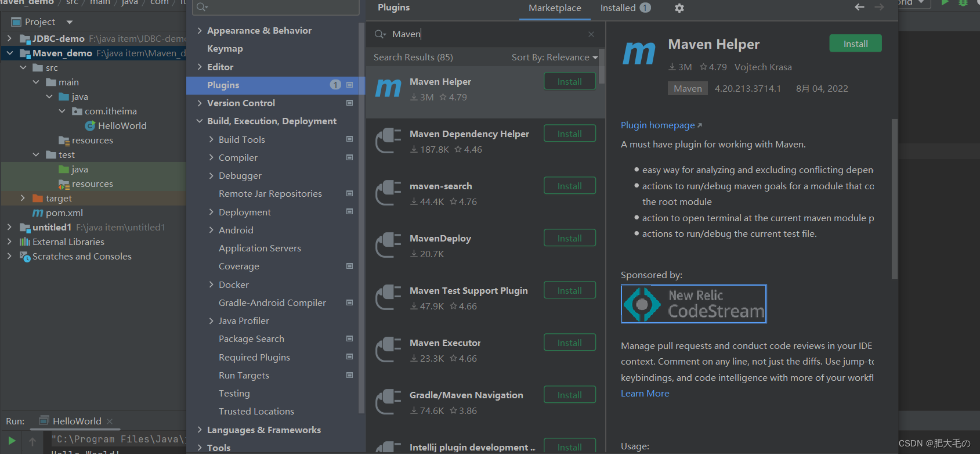The image size is (980, 454).
Task: Install maven-search plugin
Action: tap(570, 186)
